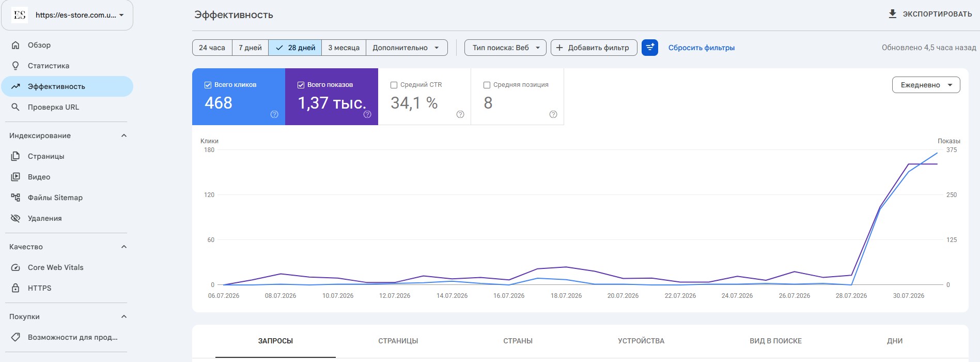Open help icon on Всего кликов card
The image size is (980, 362).
point(274,114)
